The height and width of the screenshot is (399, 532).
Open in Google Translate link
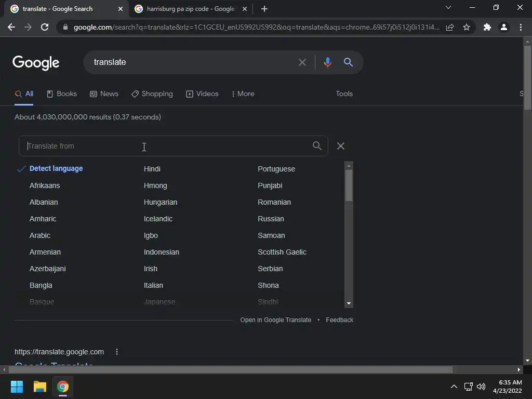[x=275, y=320]
